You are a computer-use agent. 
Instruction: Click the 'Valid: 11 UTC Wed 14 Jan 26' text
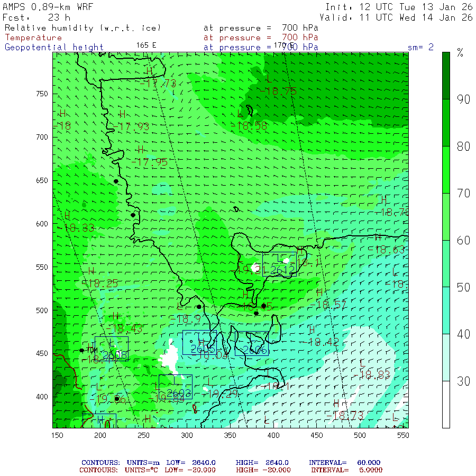point(396,17)
